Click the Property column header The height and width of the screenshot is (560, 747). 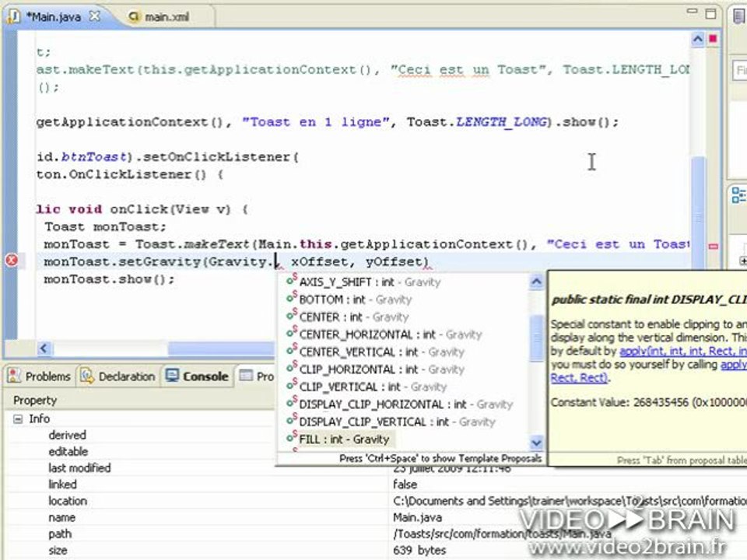[35, 401]
